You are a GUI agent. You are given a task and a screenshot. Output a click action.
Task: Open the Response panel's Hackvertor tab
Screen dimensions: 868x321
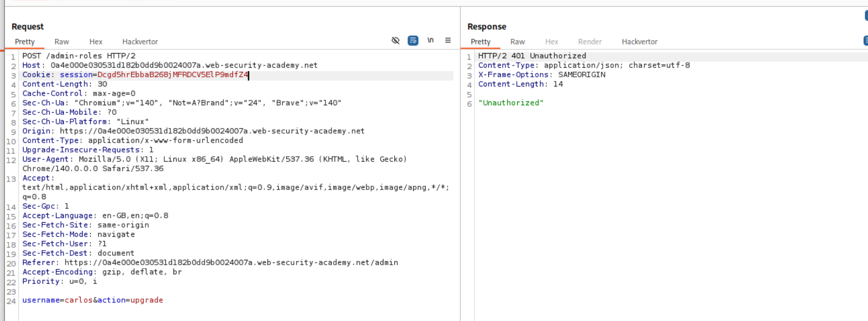[639, 42]
